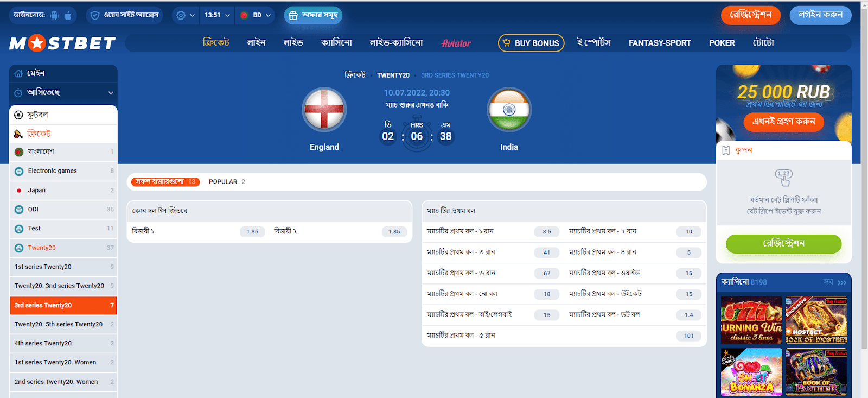Download the Android app via robot icon

54,15
